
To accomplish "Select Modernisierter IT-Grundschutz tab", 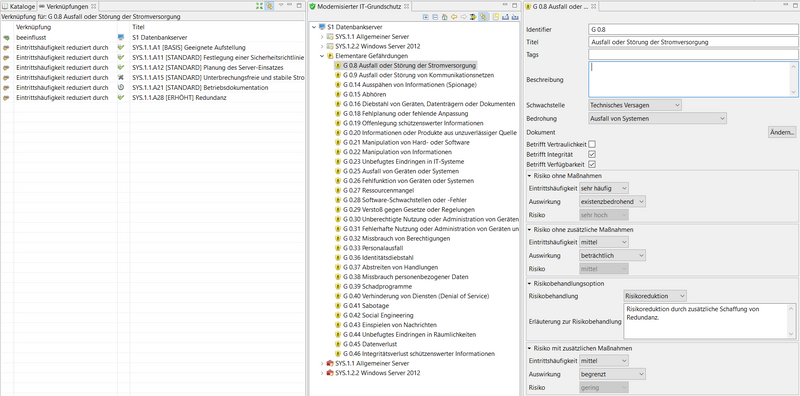I will (x=359, y=6).
